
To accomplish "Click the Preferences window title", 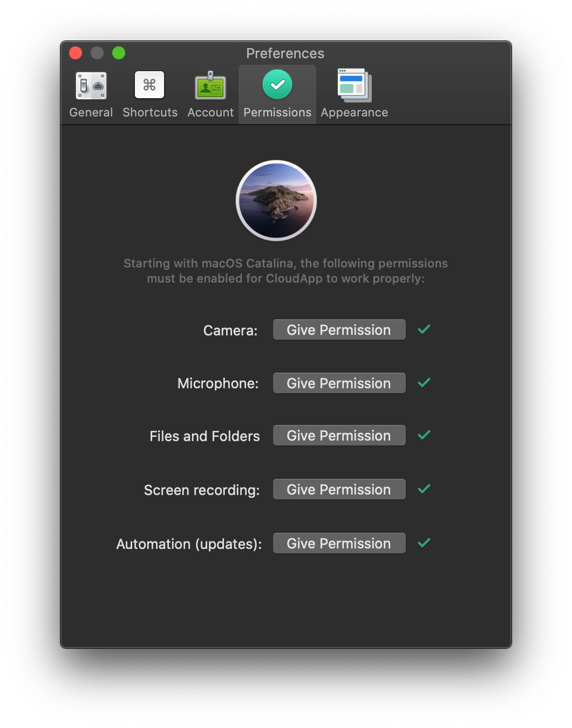I will (285, 53).
